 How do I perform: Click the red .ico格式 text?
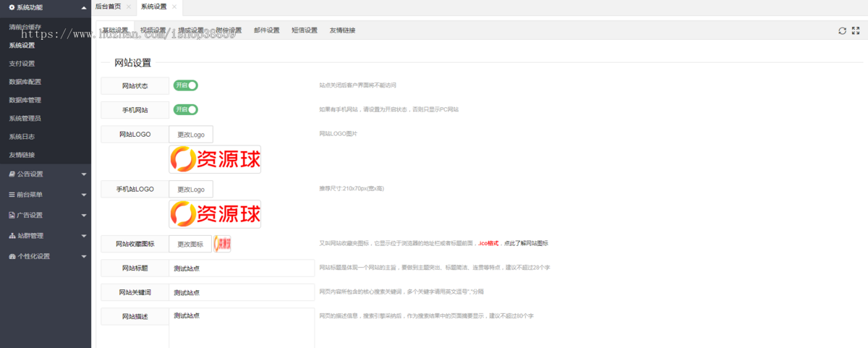pyautogui.click(x=489, y=244)
